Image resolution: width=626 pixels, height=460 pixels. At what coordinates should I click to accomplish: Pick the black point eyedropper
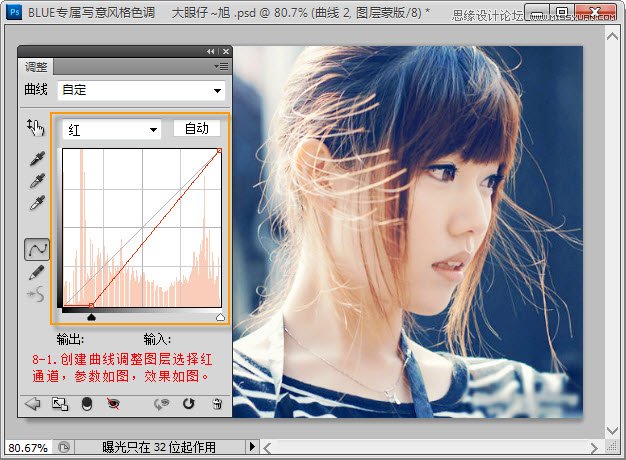coord(36,159)
